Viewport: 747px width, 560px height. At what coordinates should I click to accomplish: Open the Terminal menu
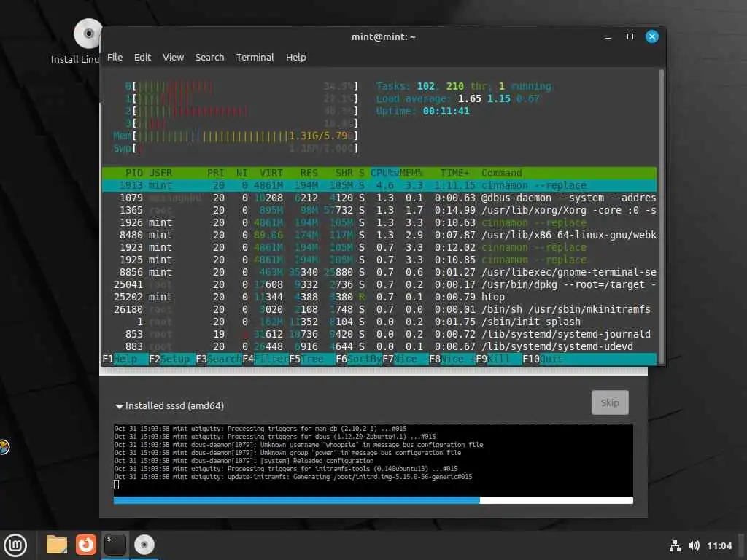tap(255, 57)
